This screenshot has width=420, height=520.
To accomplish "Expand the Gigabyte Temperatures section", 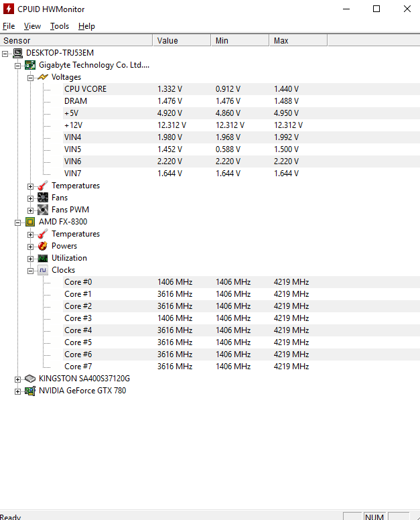I will click(30, 186).
